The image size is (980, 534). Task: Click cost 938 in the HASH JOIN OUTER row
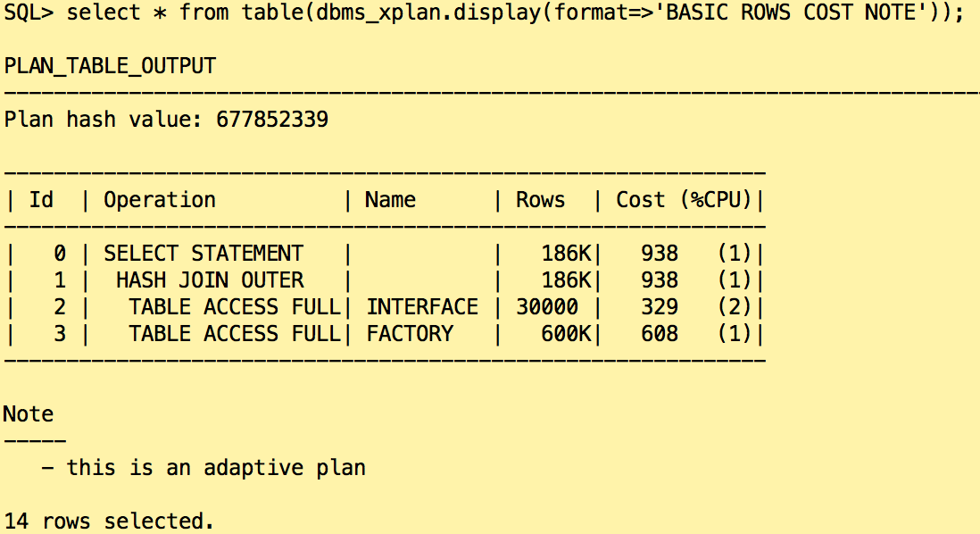click(x=660, y=280)
